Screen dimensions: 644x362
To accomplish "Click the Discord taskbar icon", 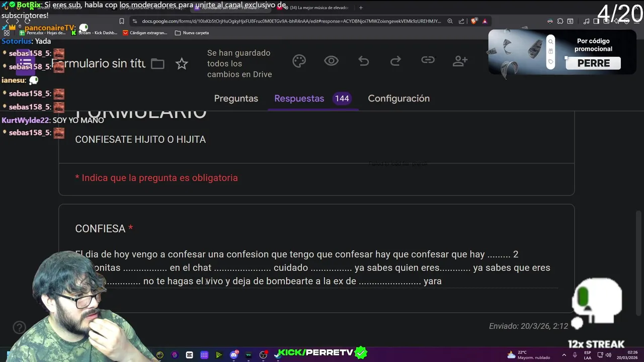I will click(234, 354).
